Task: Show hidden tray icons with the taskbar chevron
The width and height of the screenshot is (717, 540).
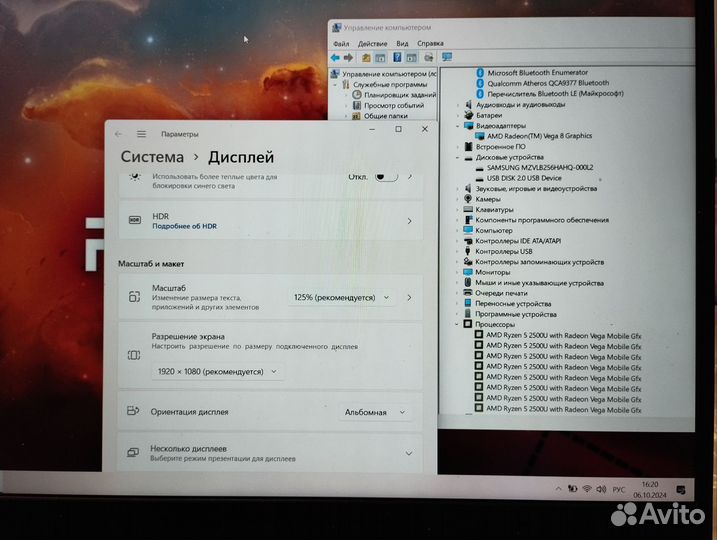Action: [558, 489]
